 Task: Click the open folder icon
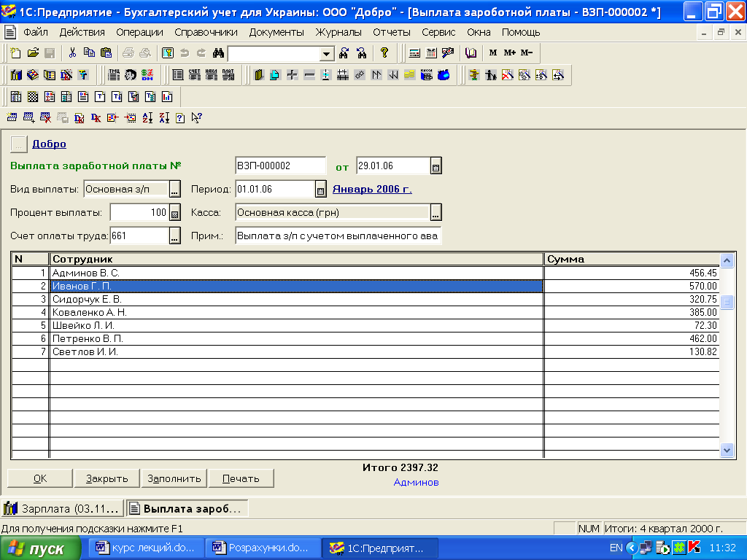[33, 53]
